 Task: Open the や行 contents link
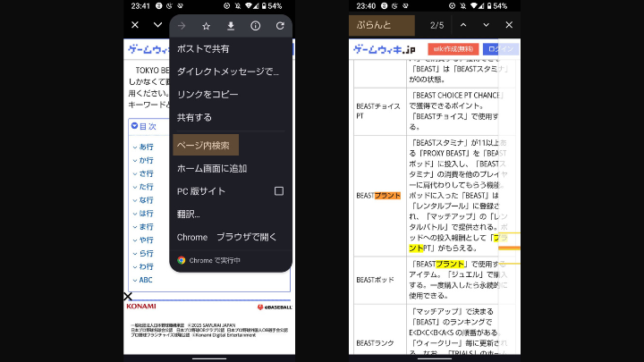click(x=146, y=240)
